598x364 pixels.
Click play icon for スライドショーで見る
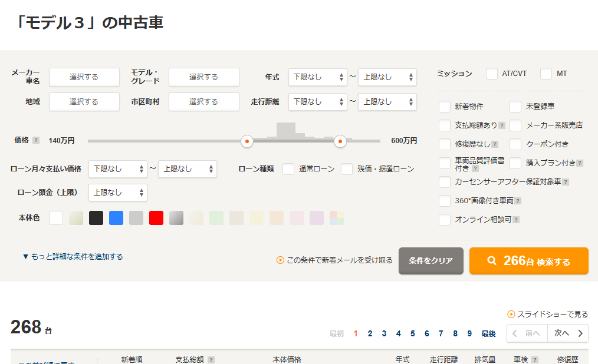coord(511,315)
